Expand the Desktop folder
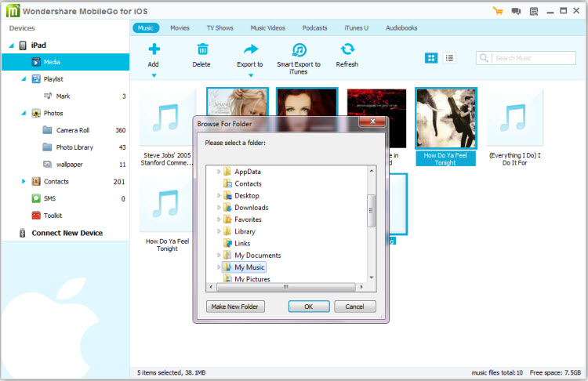 tap(219, 196)
